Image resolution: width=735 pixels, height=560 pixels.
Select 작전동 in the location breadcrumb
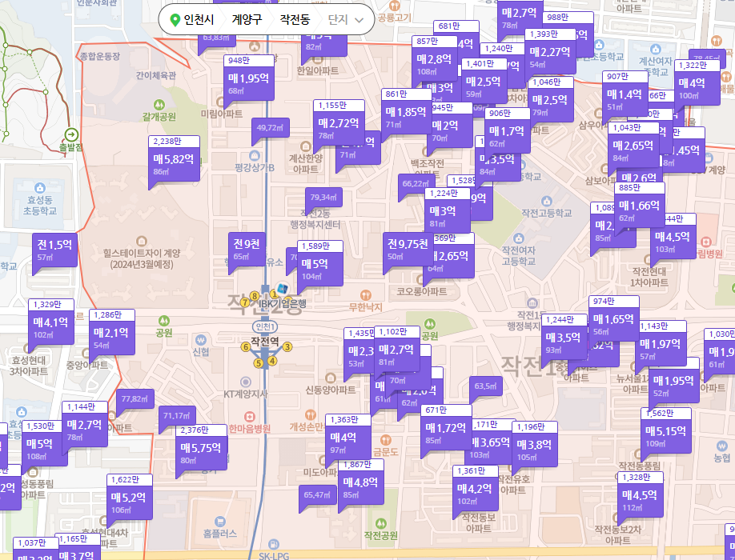pos(295,20)
